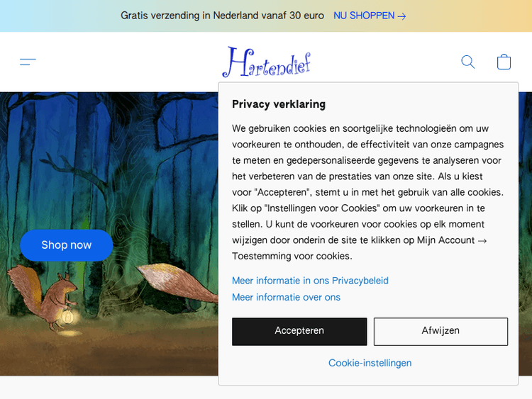Click the Privacy verklaring heading
The height and width of the screenshot is (399, 532).
click(279, 104)
